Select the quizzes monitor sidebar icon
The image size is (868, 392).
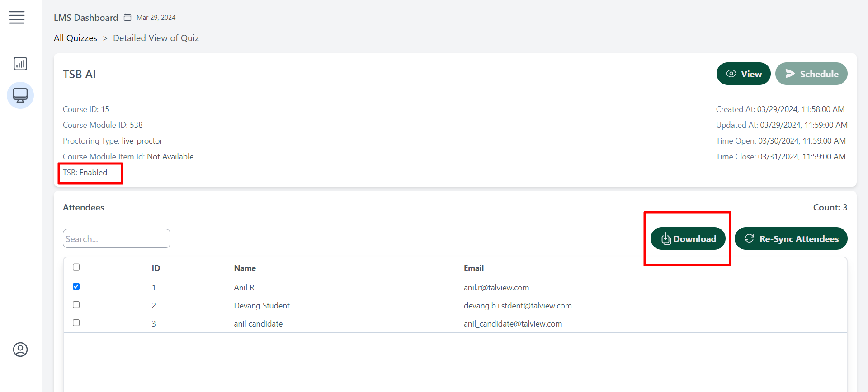point(20,95)
